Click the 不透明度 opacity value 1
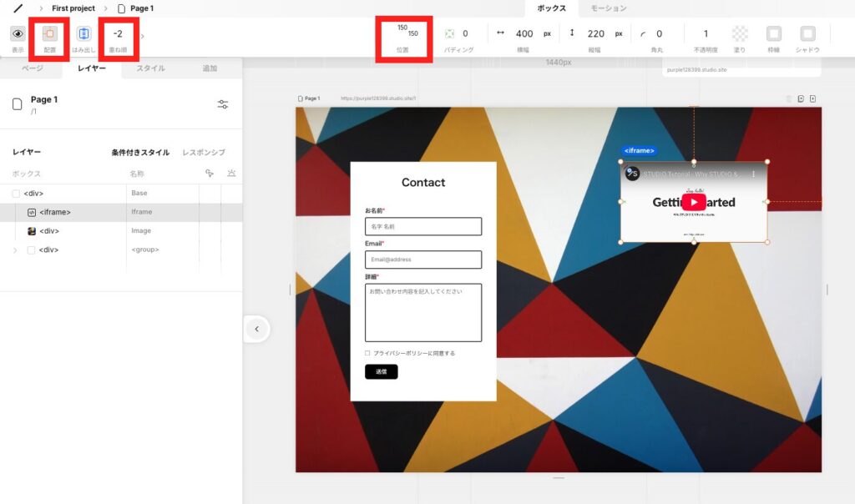Viewport: 855px width, 504px height. [706, 33]
